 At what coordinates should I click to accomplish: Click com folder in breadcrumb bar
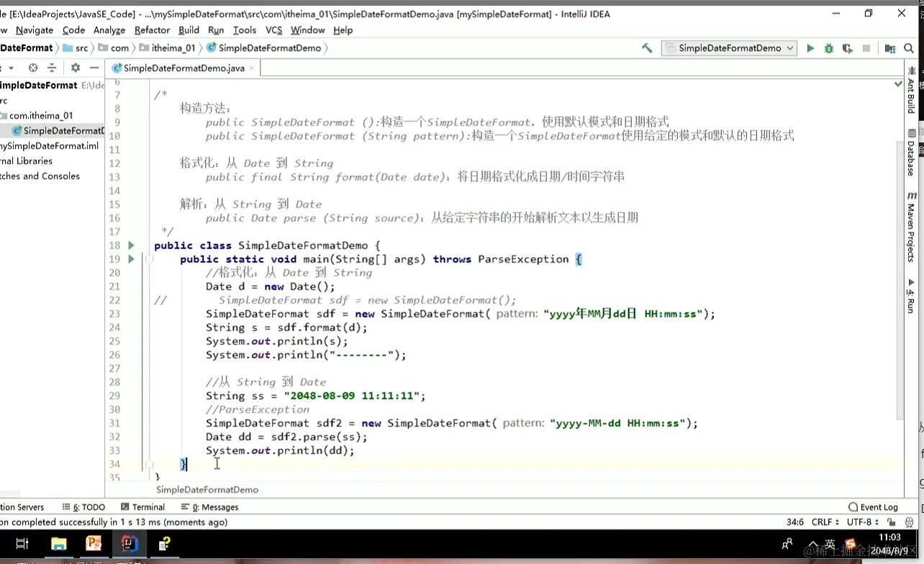114,48
